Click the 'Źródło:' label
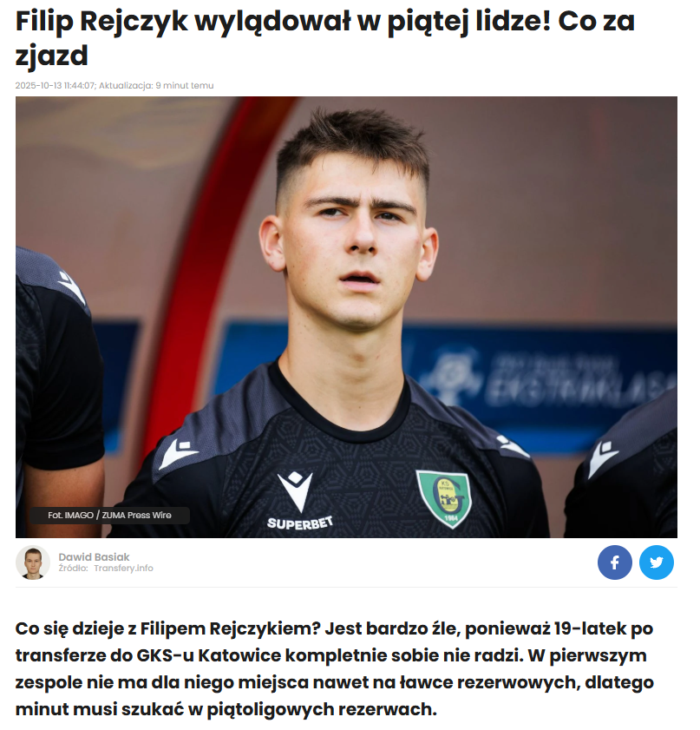 click(73, 568)
